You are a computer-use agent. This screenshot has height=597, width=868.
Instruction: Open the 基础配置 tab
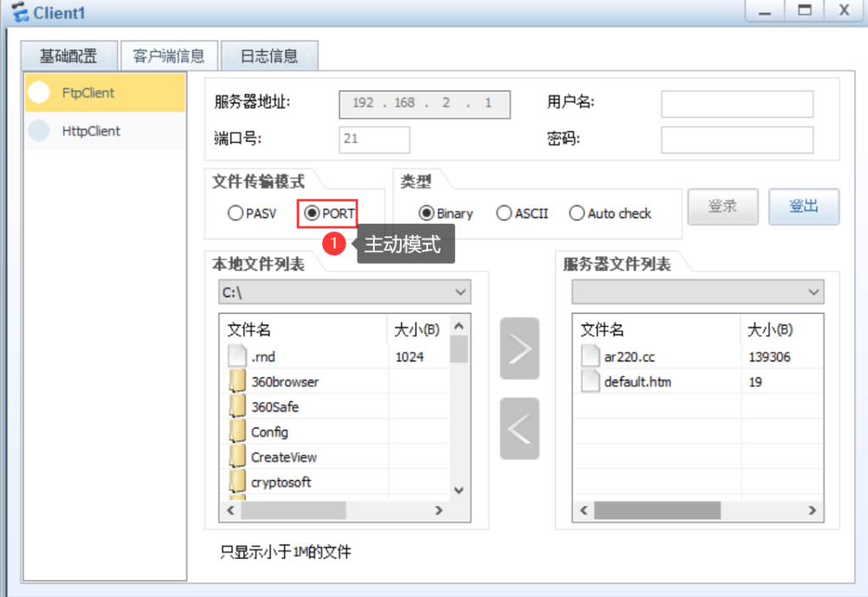70,55
